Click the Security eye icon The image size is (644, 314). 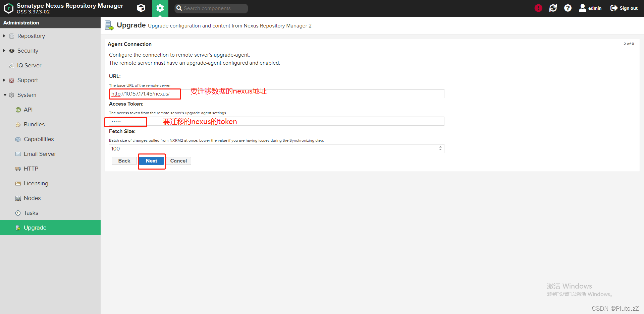[12, 51]
